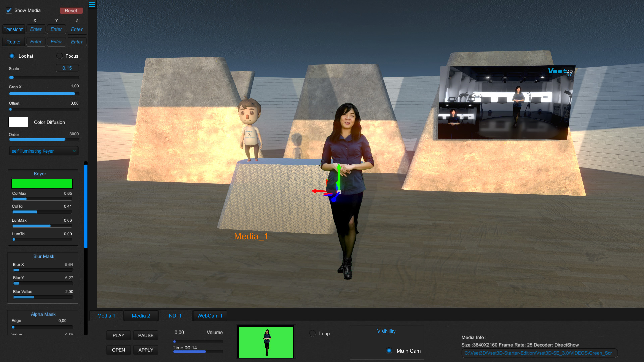Click the blue Z-axis gizmo arrow
The width and height of the screenshot is (644, 362).
pyautogui.click(x=334, y=198)
